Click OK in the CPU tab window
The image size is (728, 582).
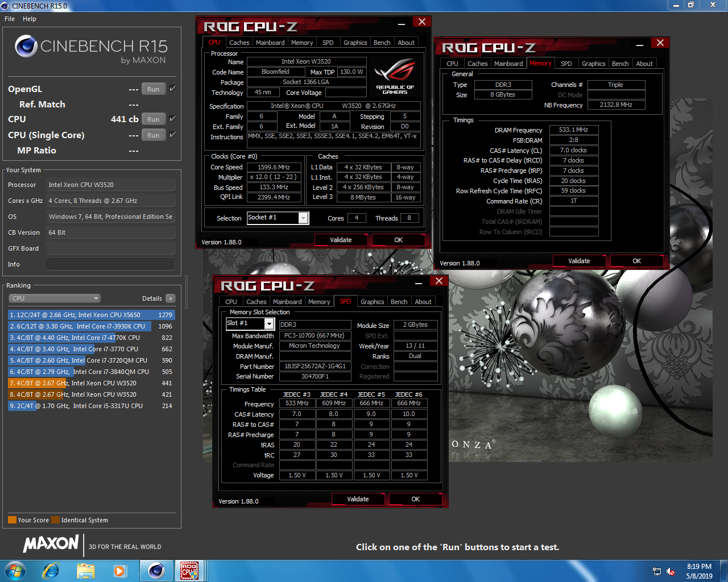(x=399, y=240)
